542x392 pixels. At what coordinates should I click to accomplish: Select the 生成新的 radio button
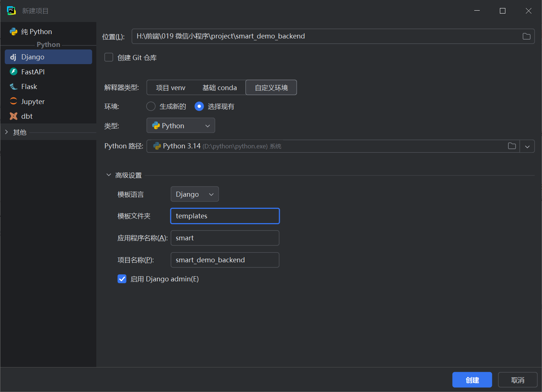(151, 106)
